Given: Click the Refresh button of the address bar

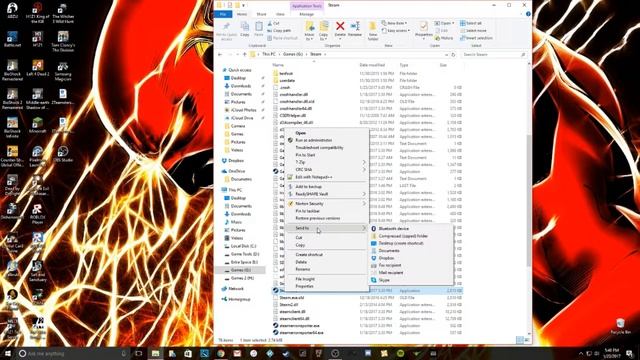Looking at the screenshot, I should [x=453, y=54].
